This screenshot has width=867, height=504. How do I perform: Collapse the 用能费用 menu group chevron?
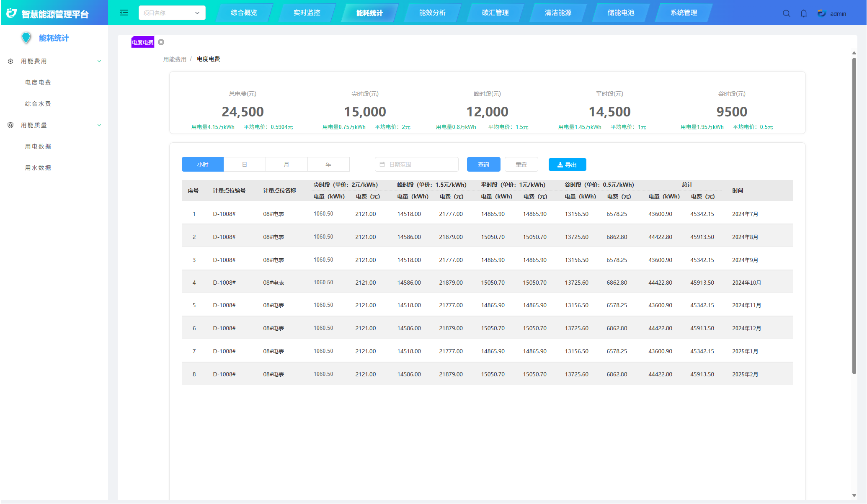99,61
